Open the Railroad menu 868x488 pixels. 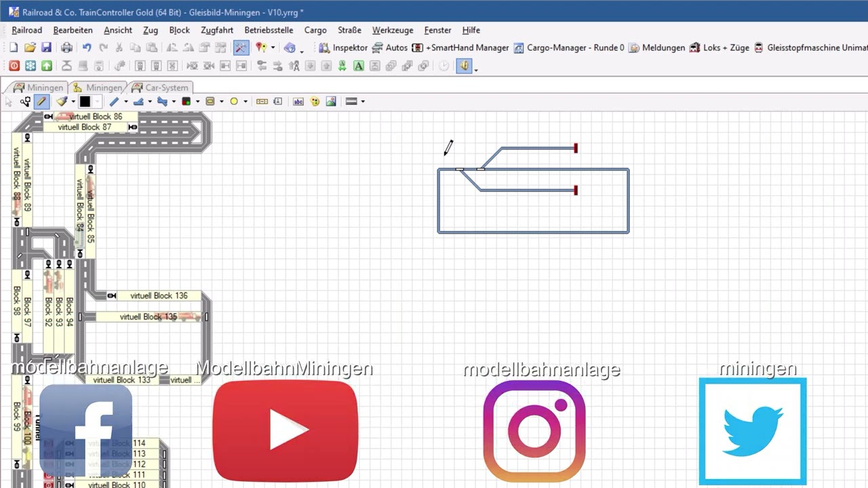(26, 30)
